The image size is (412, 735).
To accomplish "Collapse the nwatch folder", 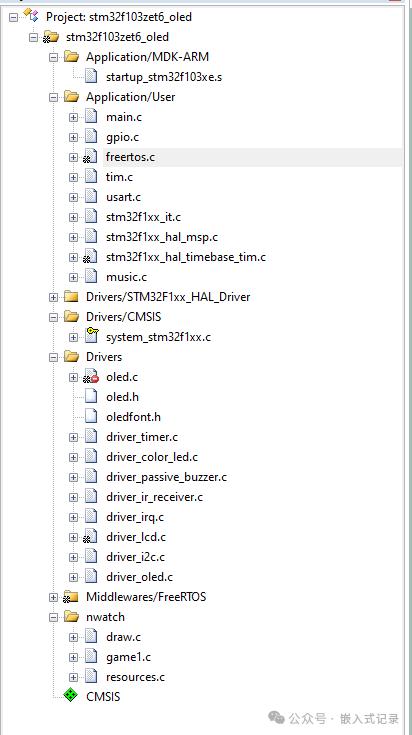I will pyautogui.click(x=53, y=617).
